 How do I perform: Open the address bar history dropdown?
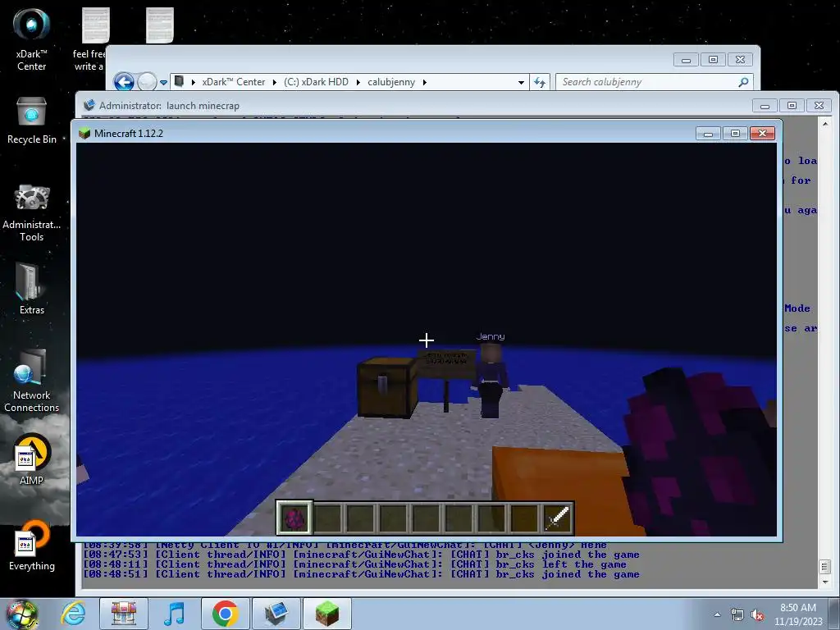click(521, 83)
